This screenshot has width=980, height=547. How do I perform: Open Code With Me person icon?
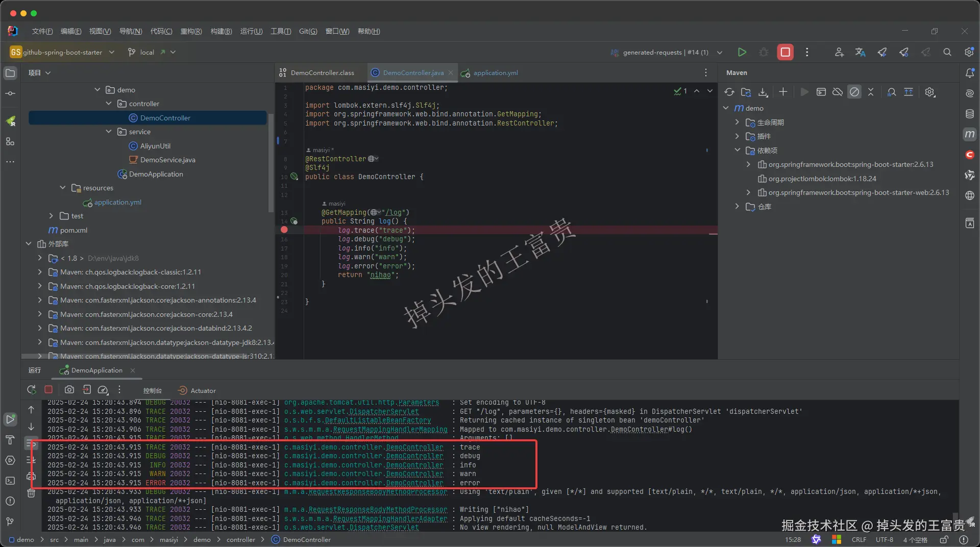click(x=839, y=52)
